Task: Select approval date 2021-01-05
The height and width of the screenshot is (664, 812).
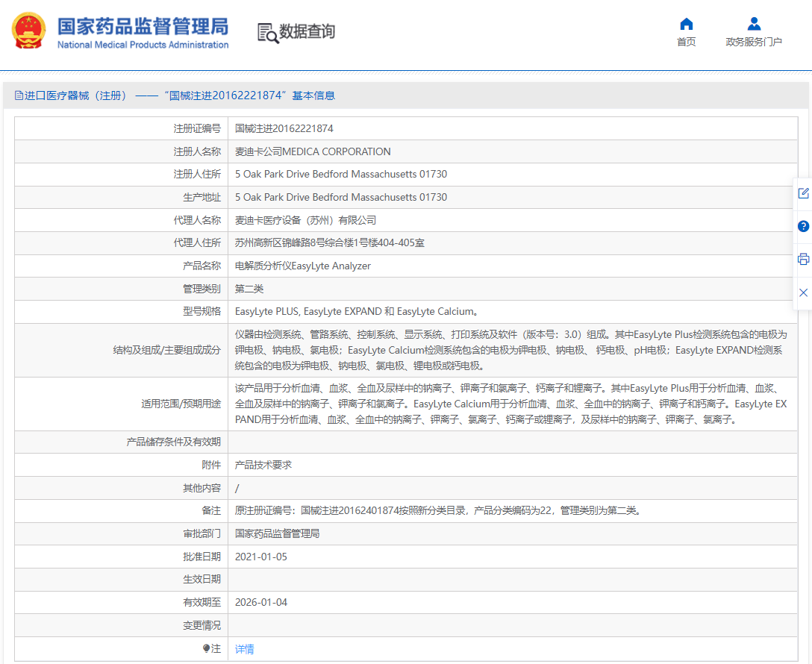Action: pos(261,557)
